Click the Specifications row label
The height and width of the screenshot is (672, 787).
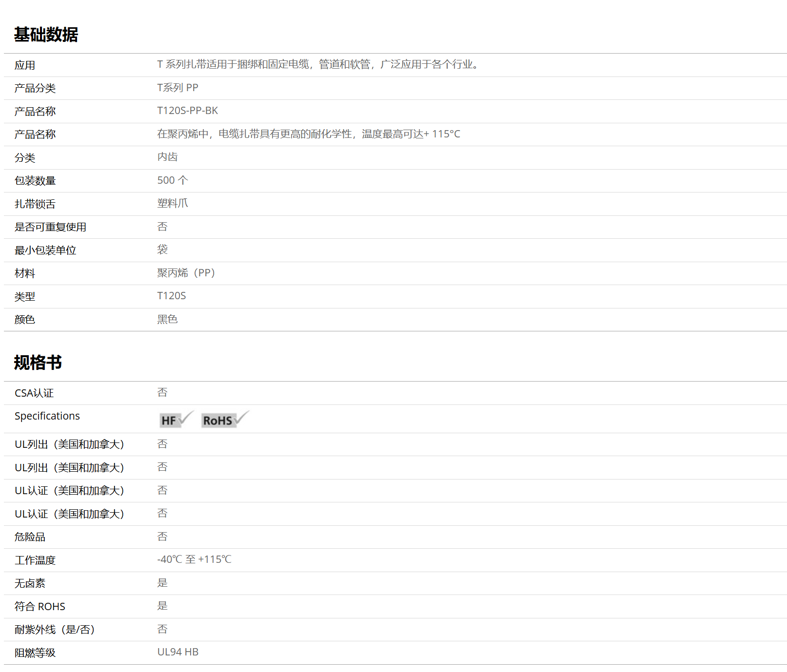click(x=47, y=416)
